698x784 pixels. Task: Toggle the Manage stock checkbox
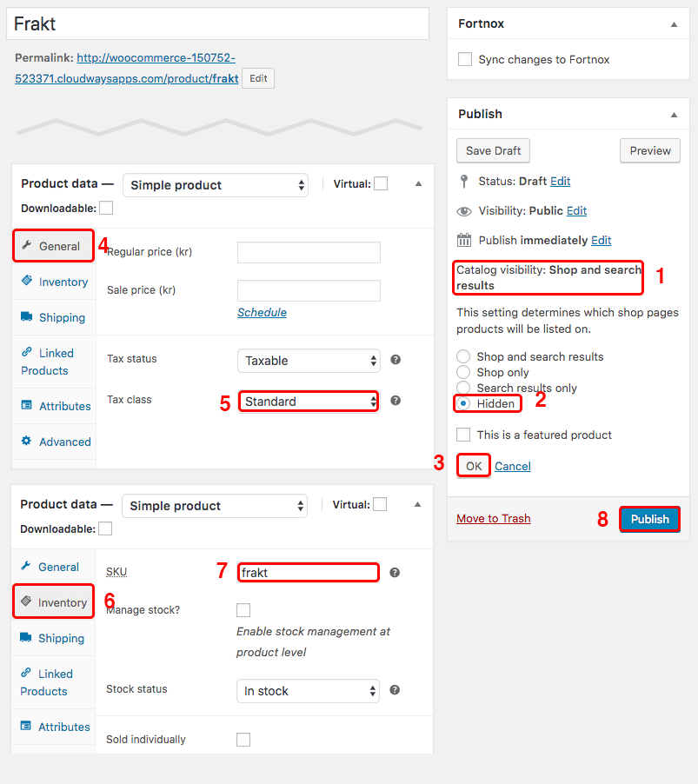tap(243, 610)
